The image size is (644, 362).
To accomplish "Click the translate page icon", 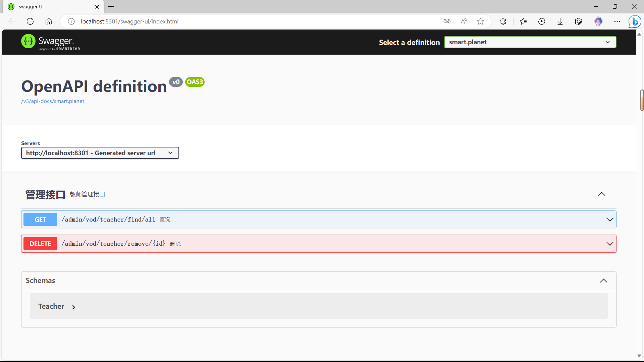I will pos(447,21).
